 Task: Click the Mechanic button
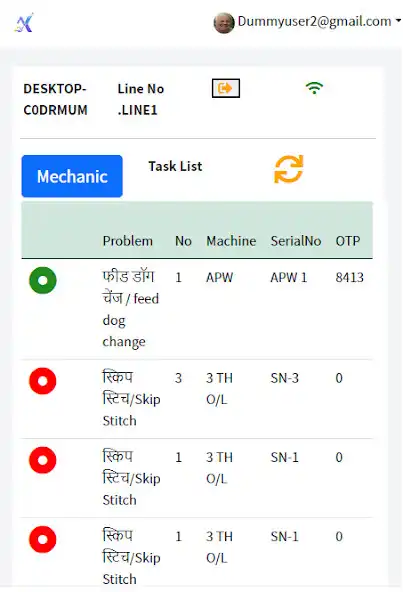(72, 176)
